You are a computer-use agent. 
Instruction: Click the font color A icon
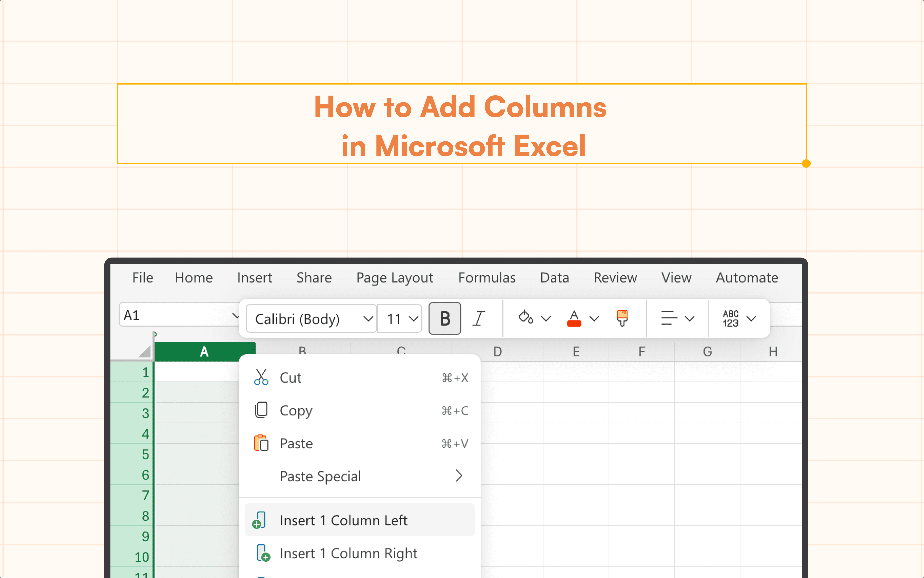(574, 318)
